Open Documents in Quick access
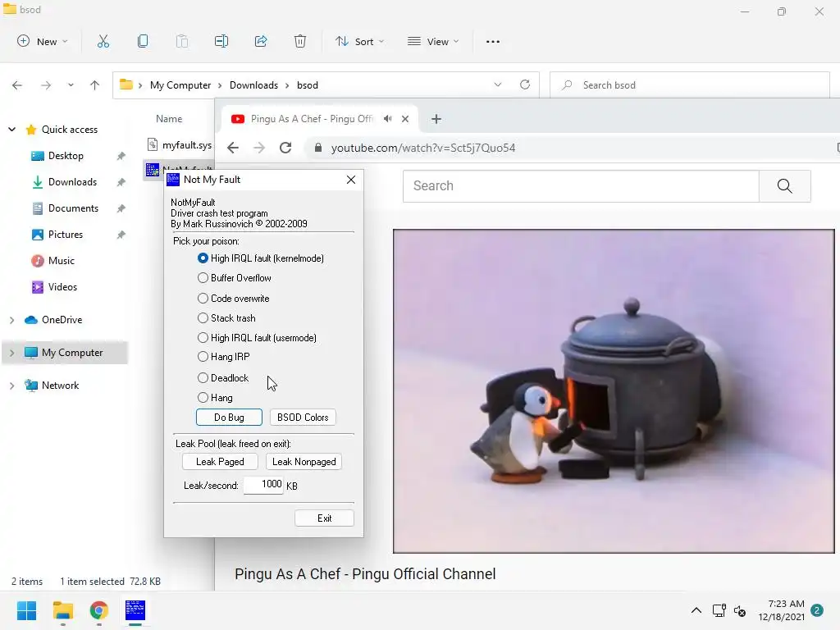 pyautogui.click(x=73, y=208)
